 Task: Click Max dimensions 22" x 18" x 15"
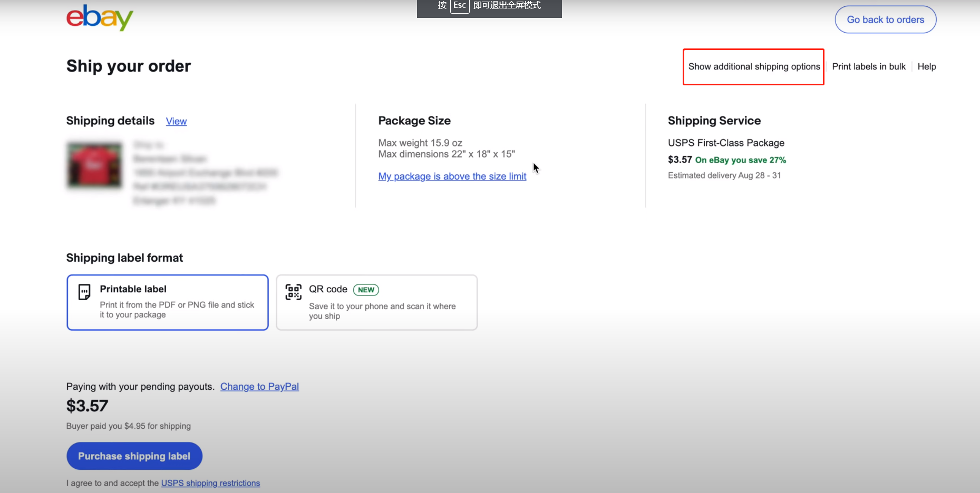point(447,154)
